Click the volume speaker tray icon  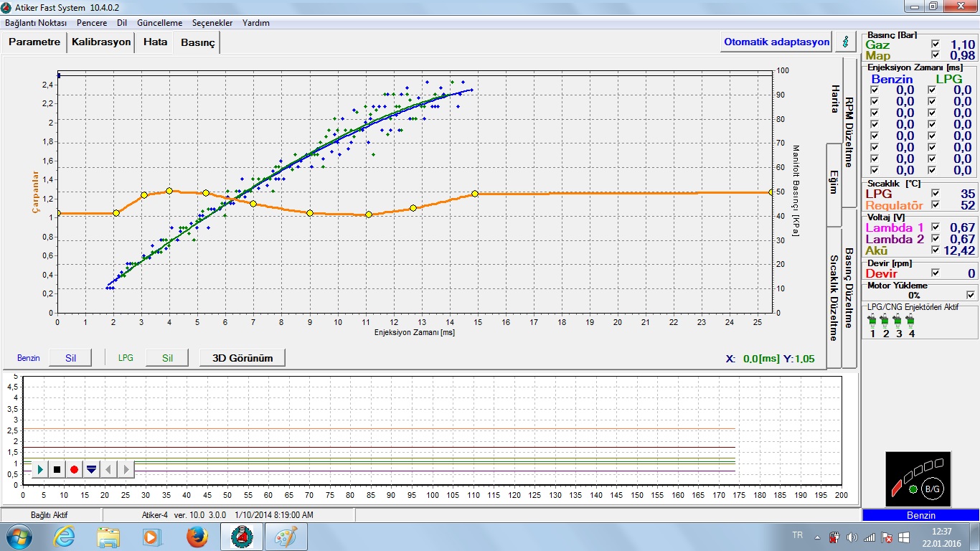coord(852,537)
